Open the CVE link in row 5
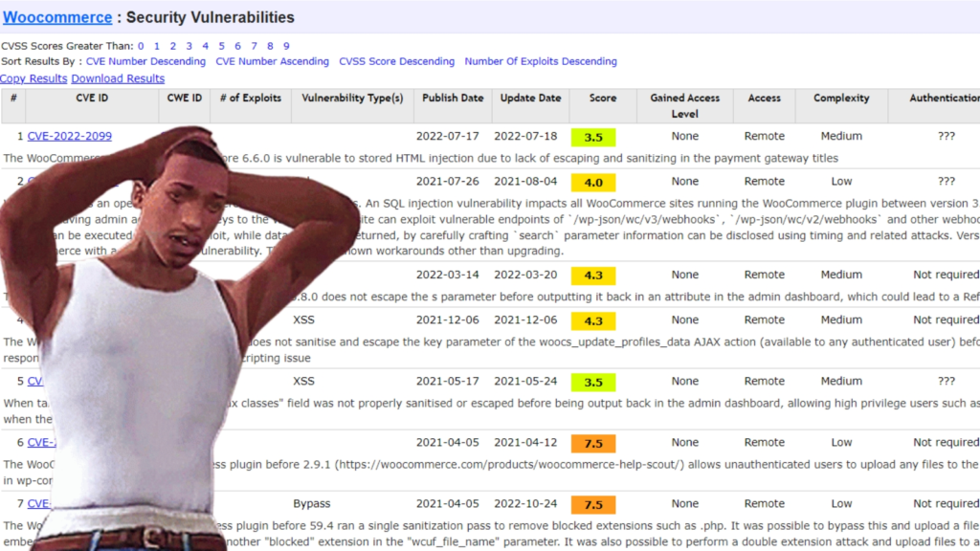This screenshot has height=551, width=980. 35,381
